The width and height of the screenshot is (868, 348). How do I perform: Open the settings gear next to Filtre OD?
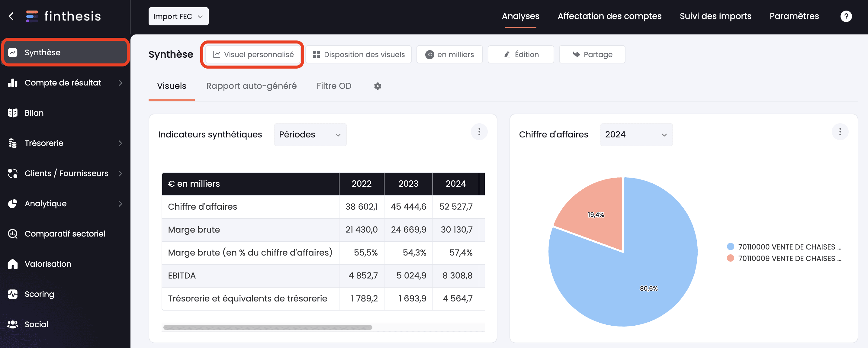pos(378,86)
